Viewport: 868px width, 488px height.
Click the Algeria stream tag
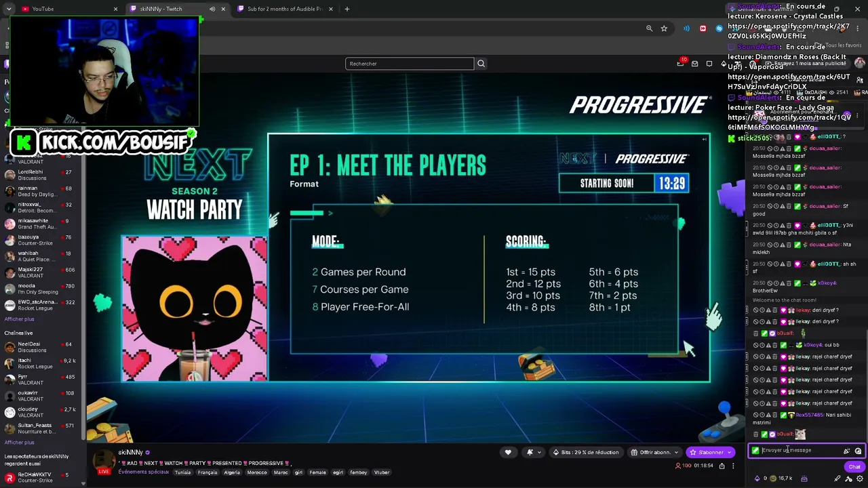point(233,472)
